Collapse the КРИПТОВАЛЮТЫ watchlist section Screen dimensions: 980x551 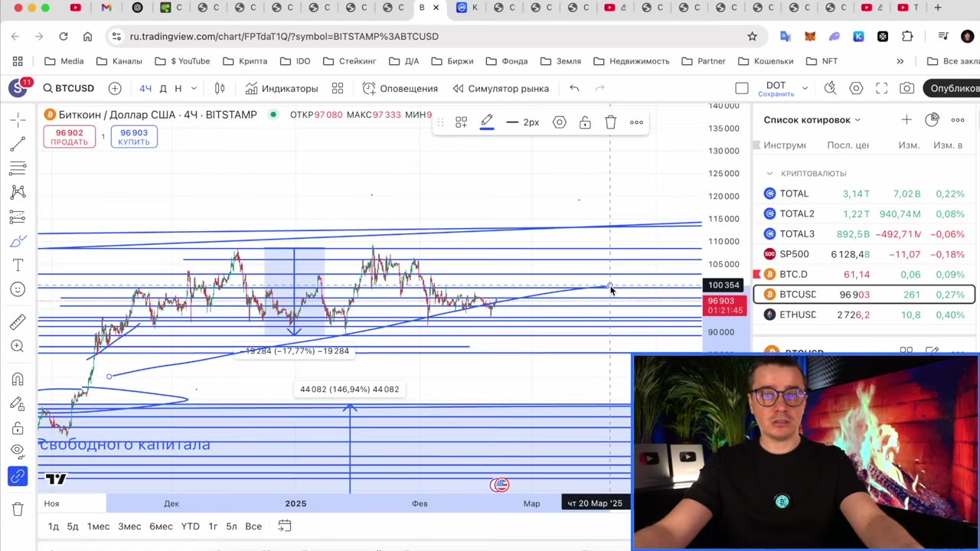769,174
